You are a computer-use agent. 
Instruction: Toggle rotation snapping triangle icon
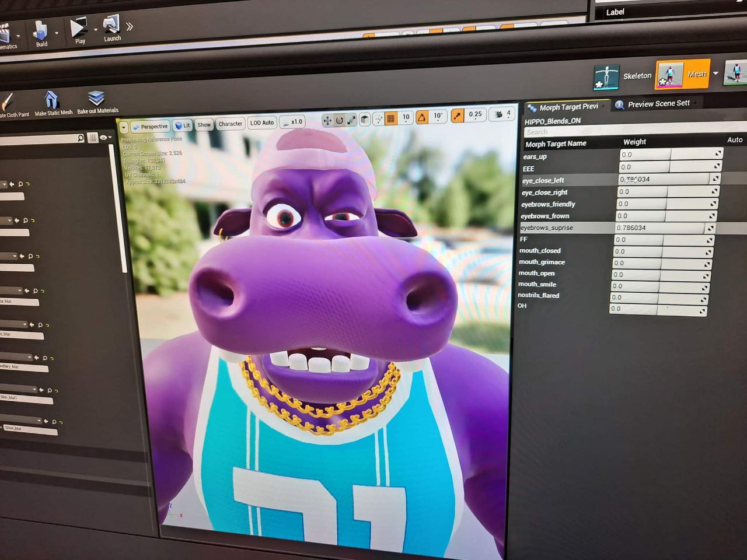tap(422, 117)
